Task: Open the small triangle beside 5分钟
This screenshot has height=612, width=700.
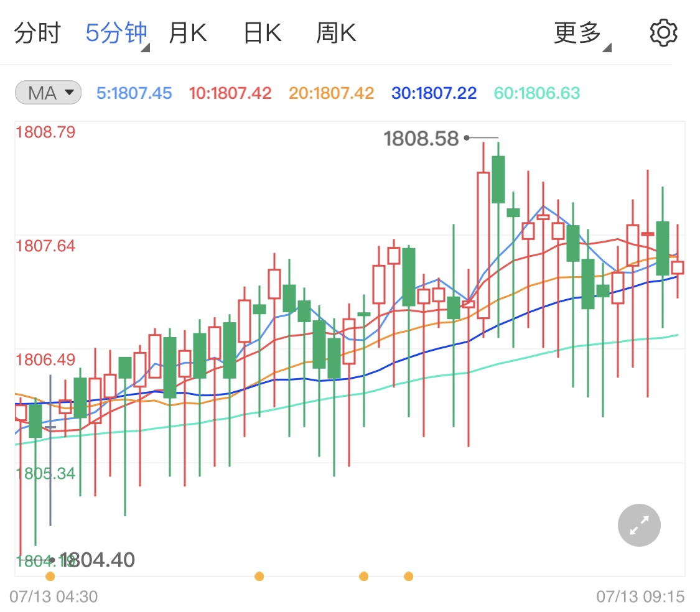Action: tap(146, 48)
